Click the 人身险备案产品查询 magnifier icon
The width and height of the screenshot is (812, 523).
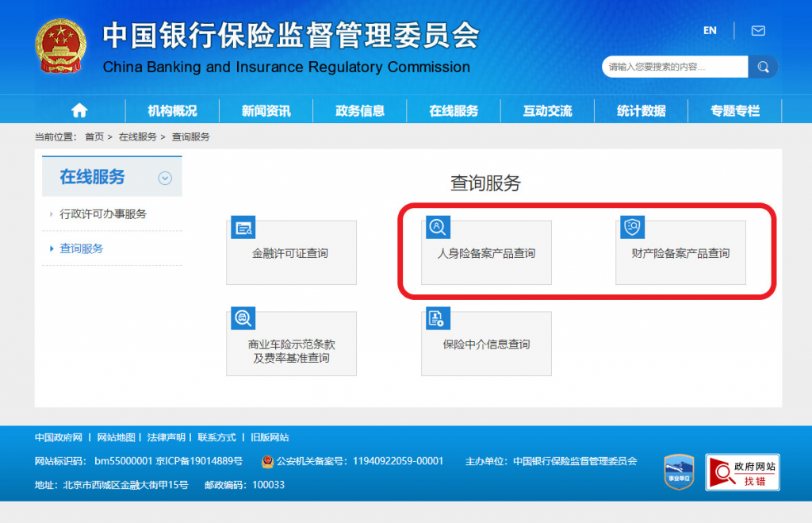[x=438, y=227]
